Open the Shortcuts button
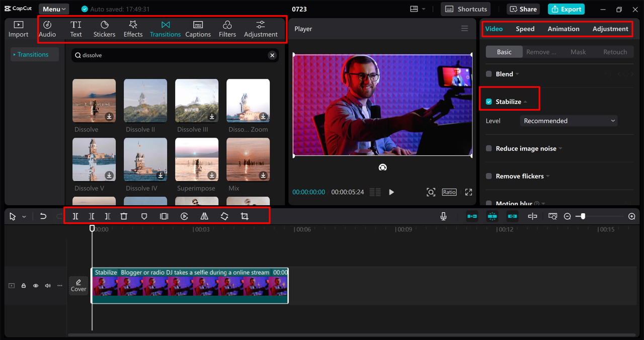Image resolution: width=644 pixels, height=340 pixels. pyautogui.click(x=465, y=9)
